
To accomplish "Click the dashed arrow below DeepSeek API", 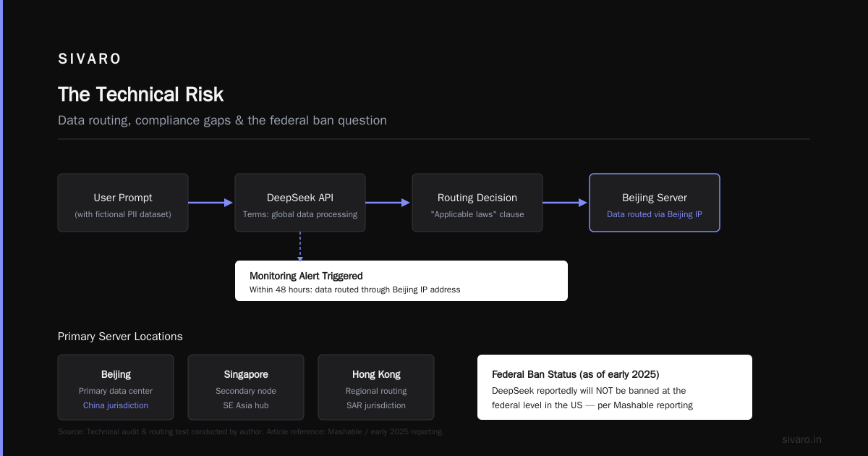I will click(x=299, y=246).
